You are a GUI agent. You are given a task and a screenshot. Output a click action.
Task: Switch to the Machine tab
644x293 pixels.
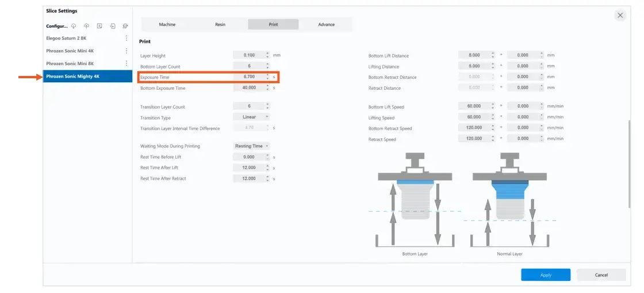(167, 25)
